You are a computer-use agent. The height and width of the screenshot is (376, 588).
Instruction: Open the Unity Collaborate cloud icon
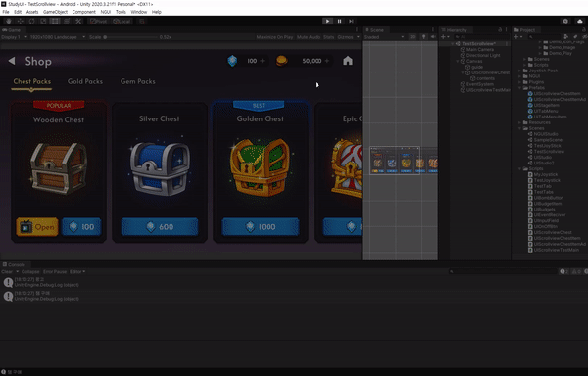coord(580,22)
